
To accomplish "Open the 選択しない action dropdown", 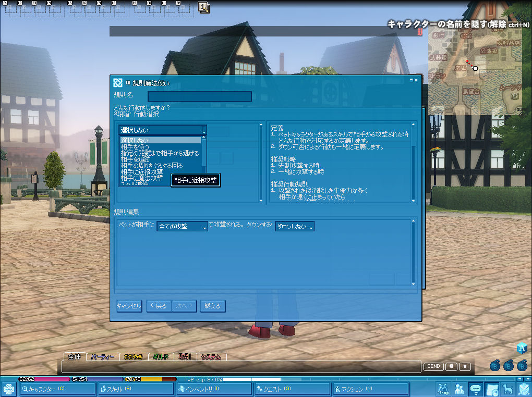I will [x=163, y=130].
